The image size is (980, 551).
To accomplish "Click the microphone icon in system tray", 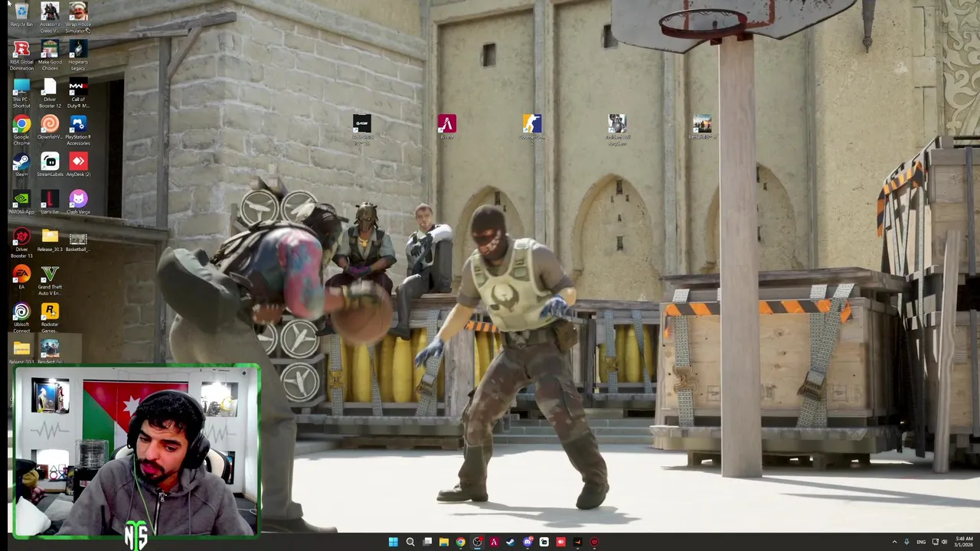I will click(x=906, y=542).
